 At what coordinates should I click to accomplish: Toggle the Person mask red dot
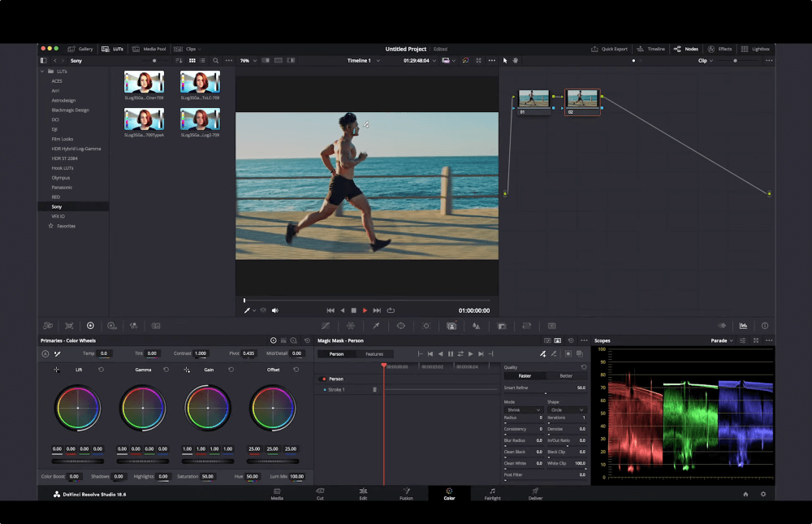324,379
